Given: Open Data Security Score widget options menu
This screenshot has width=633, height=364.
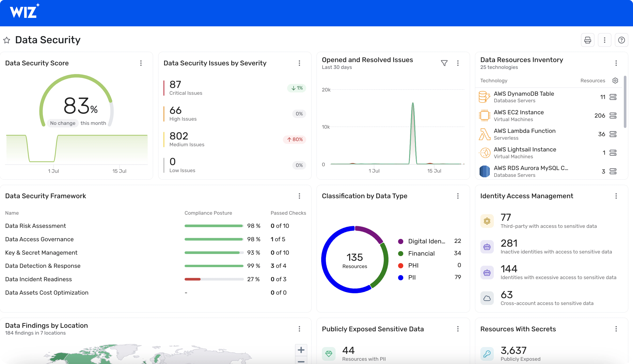Looking at the screenshot, I should (x=141, y=63).
